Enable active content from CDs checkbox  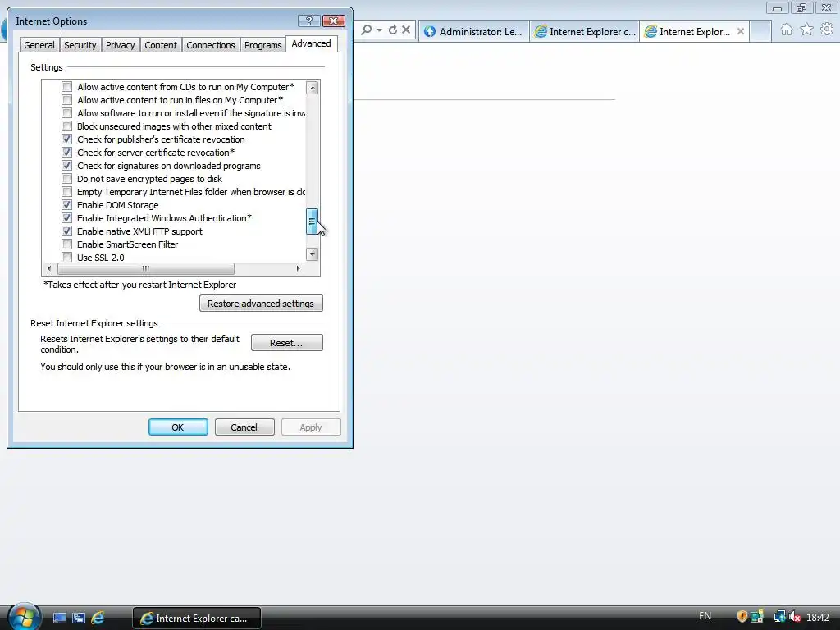(x=66, y=87)
